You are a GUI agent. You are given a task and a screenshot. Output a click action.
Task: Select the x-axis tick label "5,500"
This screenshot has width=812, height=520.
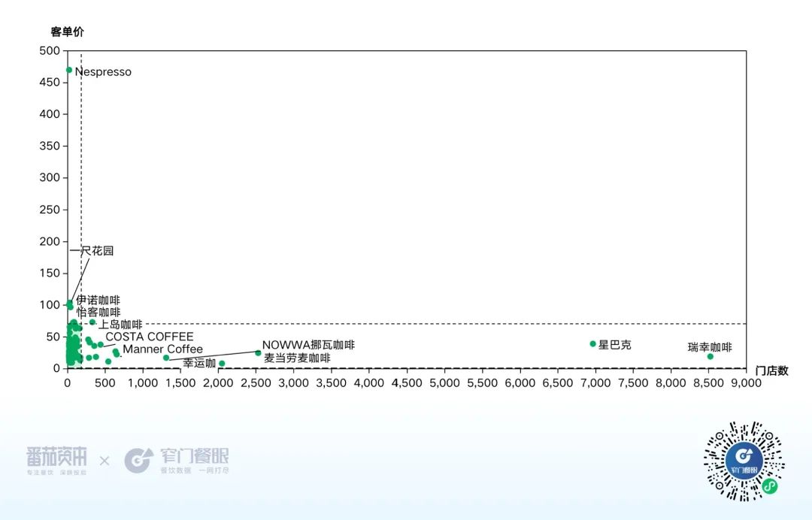[483, 383]
